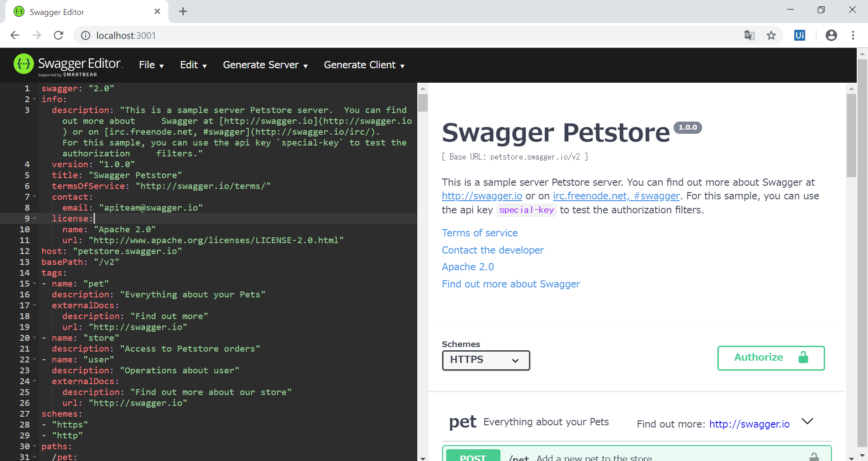This screenshot has height=461, width=868.
Task: Collapse the license block fold arrow on line 9
Action: coord(35,218)
